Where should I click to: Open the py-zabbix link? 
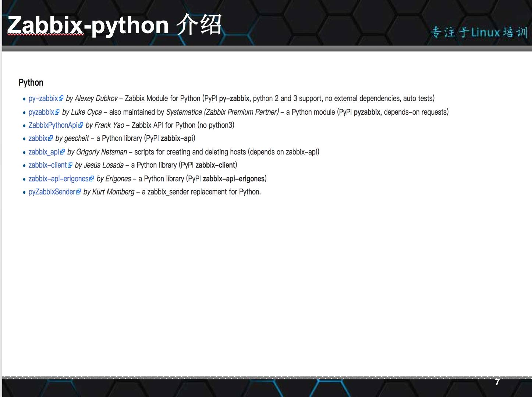43,99
